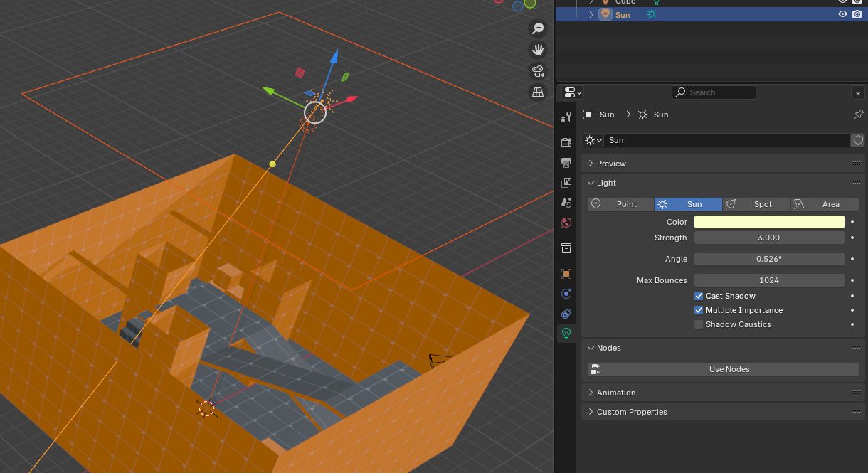The image size is (868, 473).
Task: Toggle camera view with camera icon
Action: point(538,71)
